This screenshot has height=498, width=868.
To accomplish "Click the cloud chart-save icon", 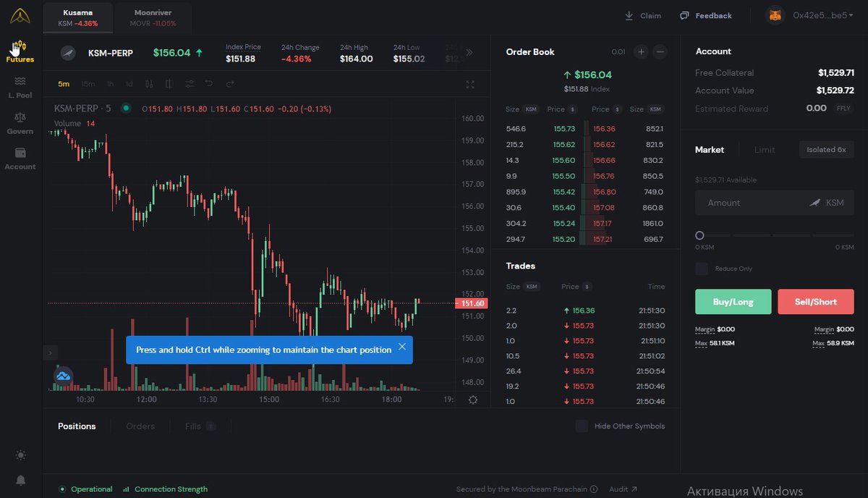I will (x=64, y=375).
